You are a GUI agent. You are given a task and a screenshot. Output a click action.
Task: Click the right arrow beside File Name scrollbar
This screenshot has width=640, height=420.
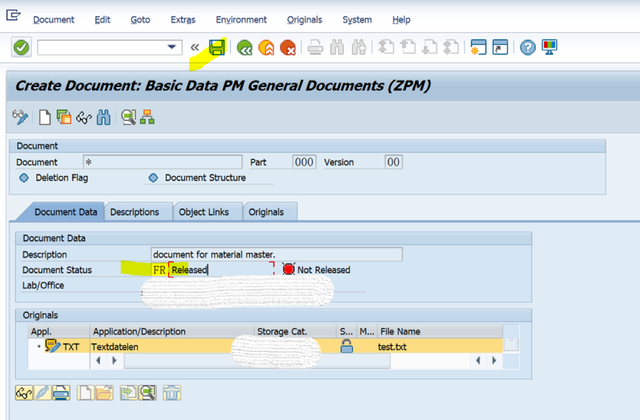tap(494, 360)
